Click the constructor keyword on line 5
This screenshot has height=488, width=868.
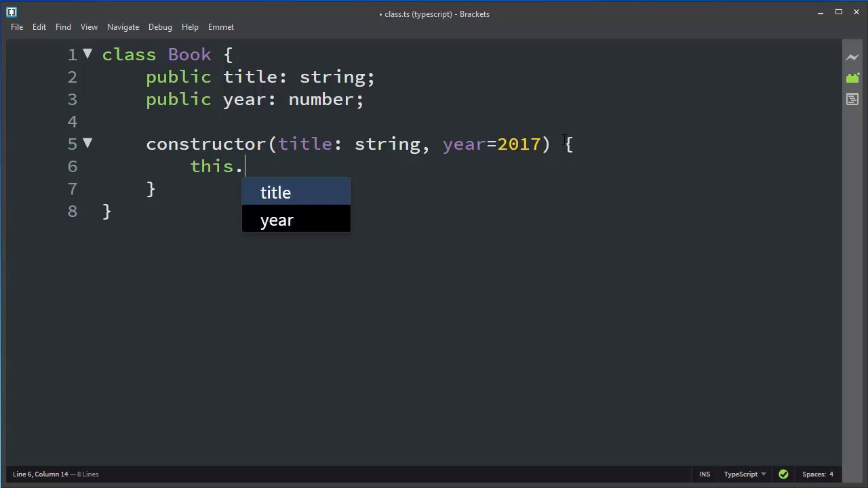[205, 144]
